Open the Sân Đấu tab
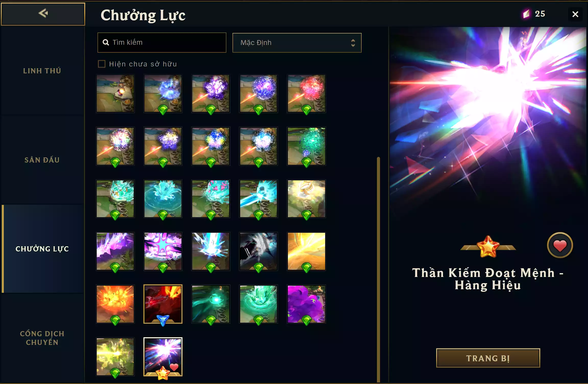Viewport: 588px width, 384px height. click(x=42, y=160)
